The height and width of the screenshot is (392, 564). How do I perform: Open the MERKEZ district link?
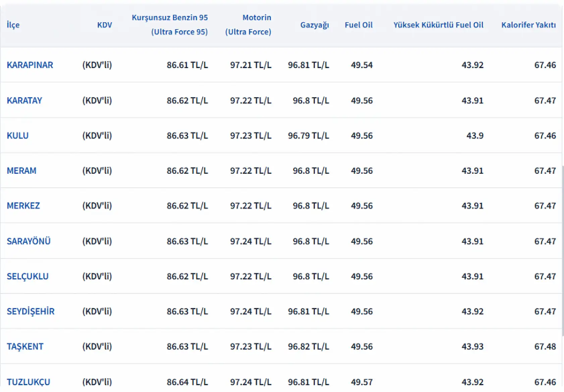pos(23,206)
